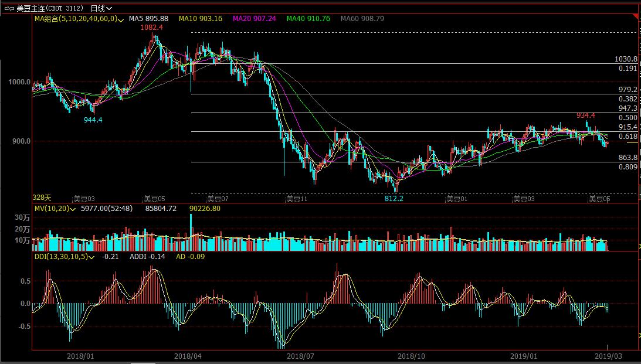Viewport: 641px width, 364px height.
Task: Expand the MA组合 indicator parameters dropdown
Action: 121,19
